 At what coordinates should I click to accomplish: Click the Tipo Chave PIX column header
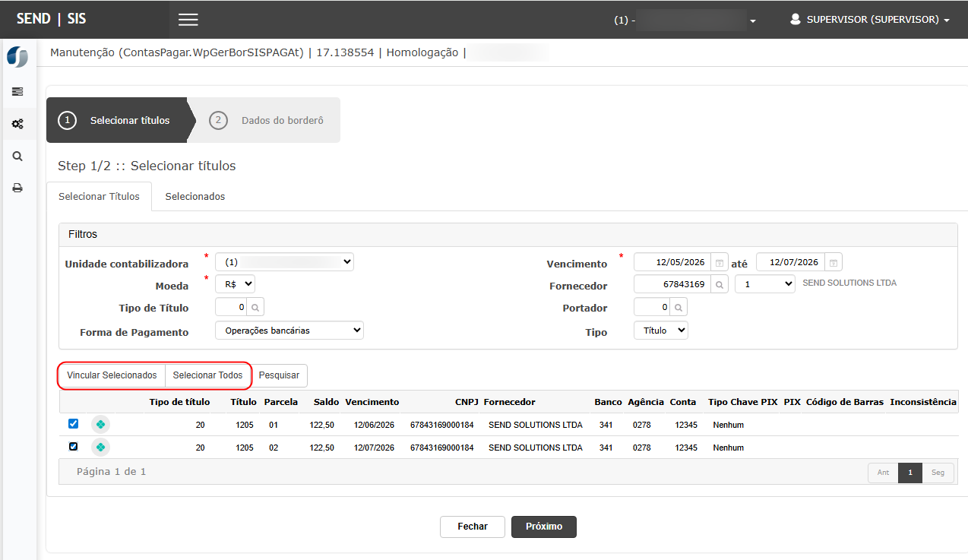pos(742,402)
